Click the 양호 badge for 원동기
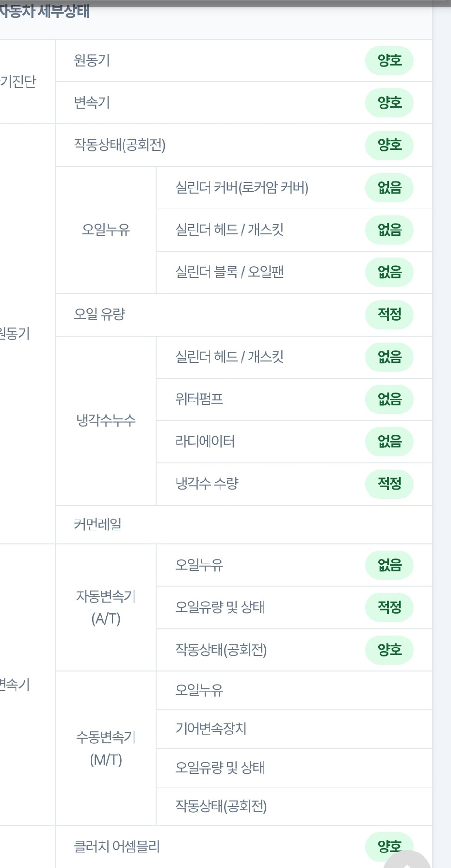This screenshot has width=451, height=868. (389, 61)
